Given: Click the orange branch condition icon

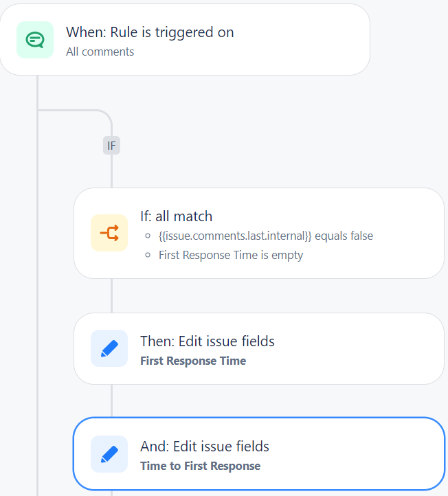Looking at the screenshot, I should tap(109, 233).
